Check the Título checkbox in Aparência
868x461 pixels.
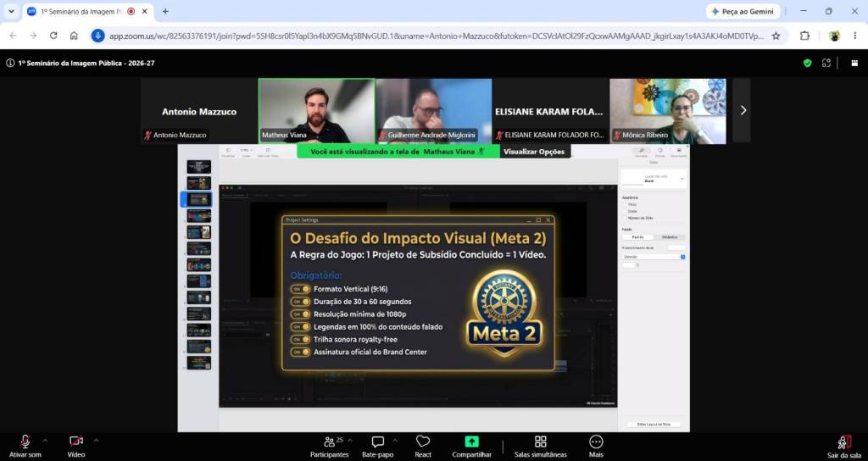point(625,205)
